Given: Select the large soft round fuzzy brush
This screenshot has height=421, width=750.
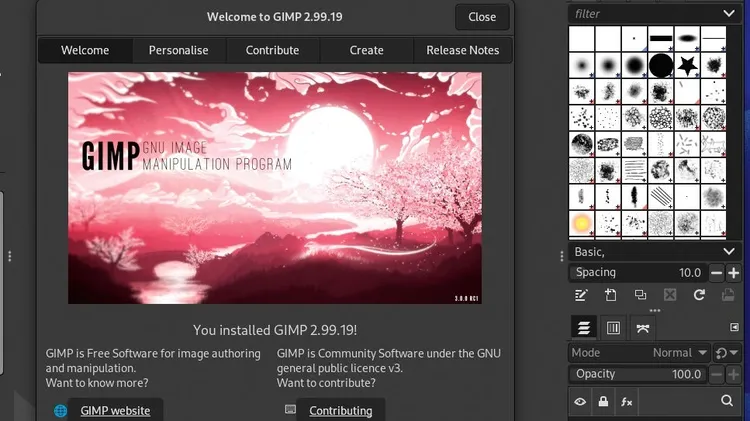Looking at the screenshot, I should pos(635,65).
